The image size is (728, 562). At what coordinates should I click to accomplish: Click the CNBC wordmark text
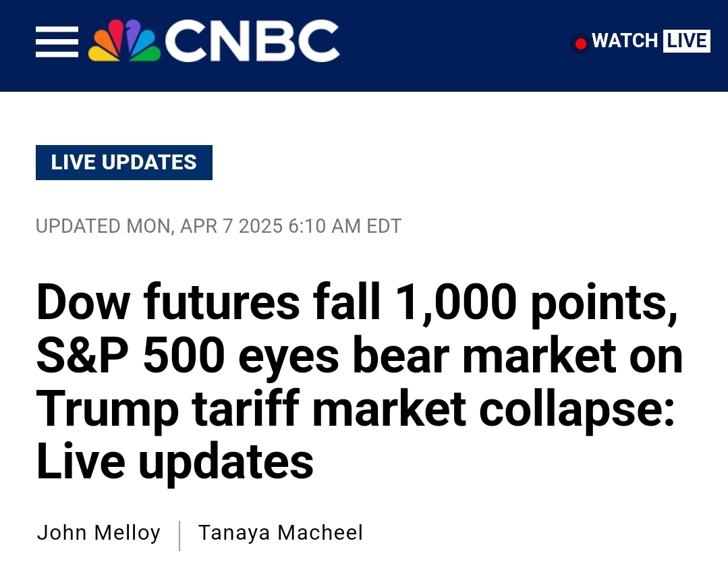coord(251,42)
